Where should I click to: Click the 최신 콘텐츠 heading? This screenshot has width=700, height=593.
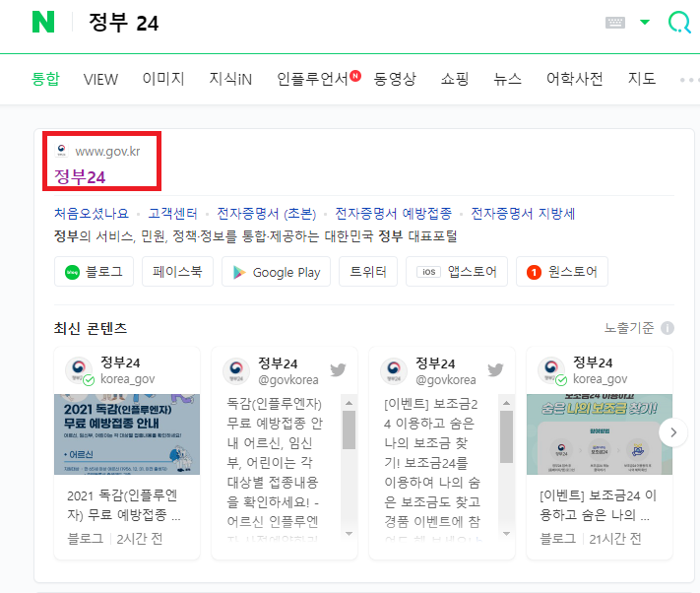[x=91, y=328]
